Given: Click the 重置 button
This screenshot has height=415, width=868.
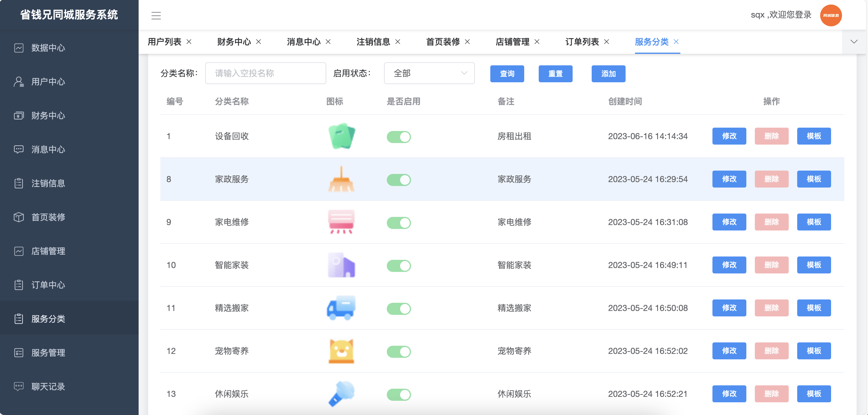Looking at the screenshot, I should tap(555, 74).
